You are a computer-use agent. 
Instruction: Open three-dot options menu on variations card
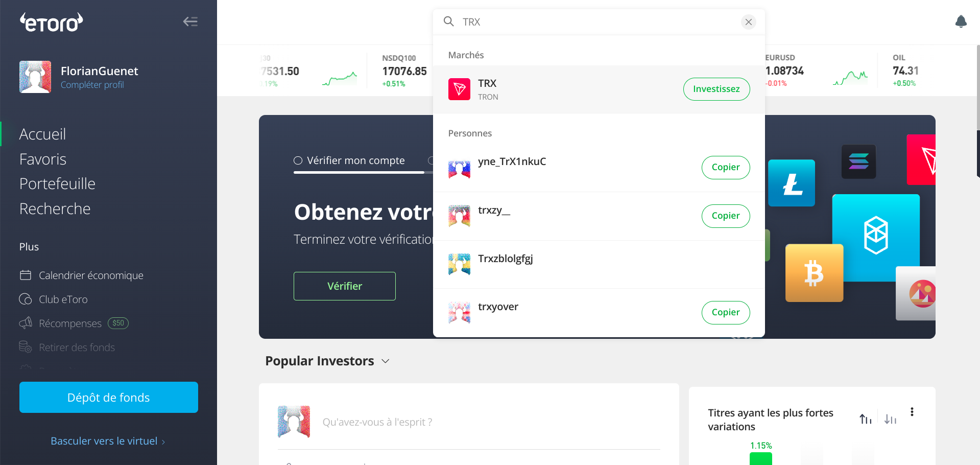click(912, 412)
